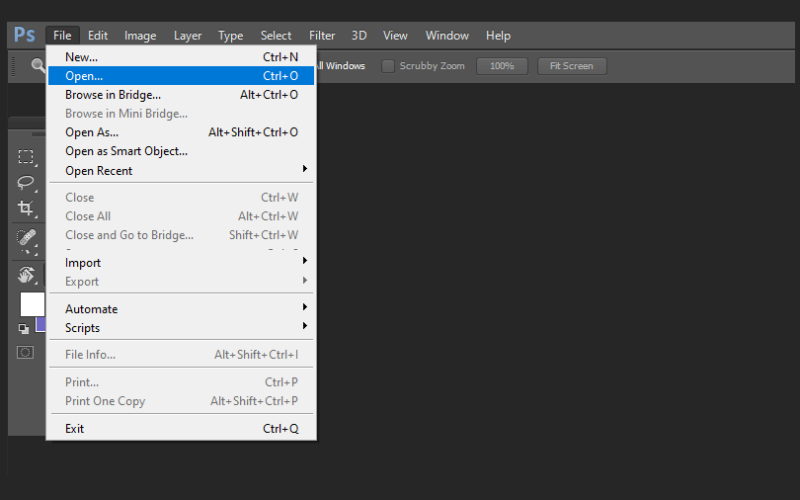Choose Open as Smart Object...

click(x=181, y=151)
